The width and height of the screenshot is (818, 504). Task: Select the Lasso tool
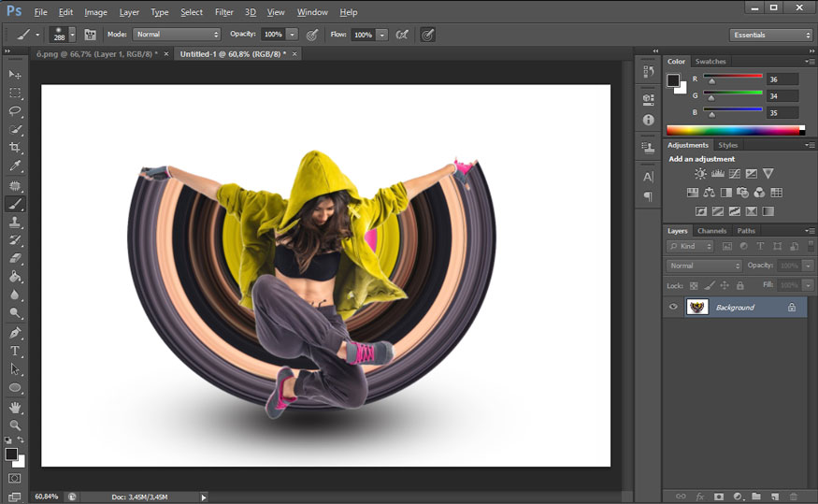[15, 111]
